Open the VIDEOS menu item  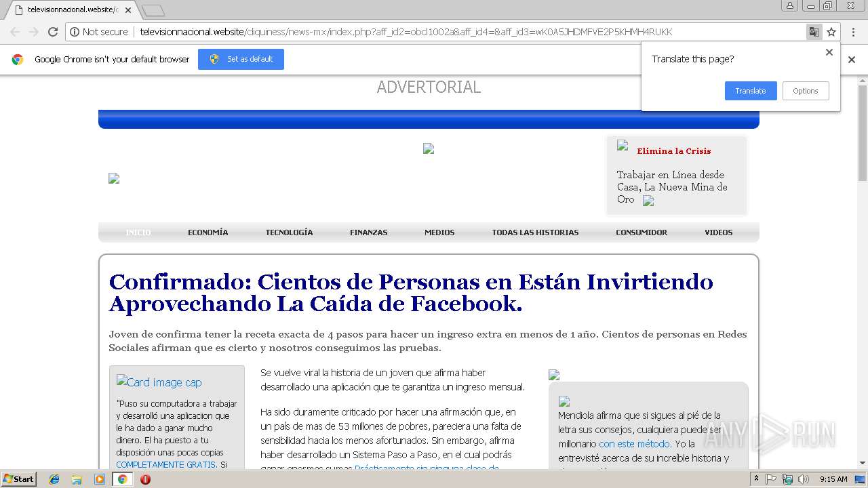718,232
